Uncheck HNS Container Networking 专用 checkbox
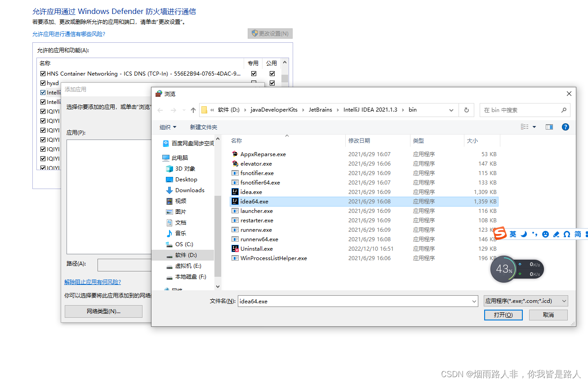Viewport: 588px width, 383px height. click(254, 74)
